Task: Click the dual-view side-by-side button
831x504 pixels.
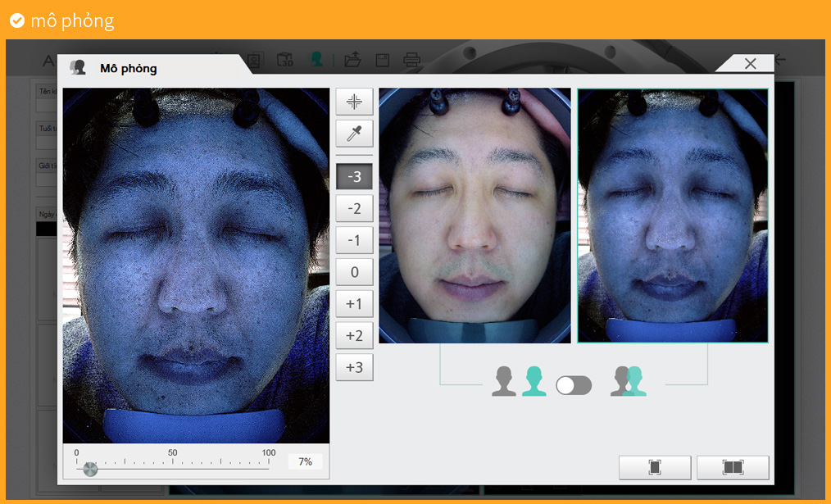Action: 733,467
